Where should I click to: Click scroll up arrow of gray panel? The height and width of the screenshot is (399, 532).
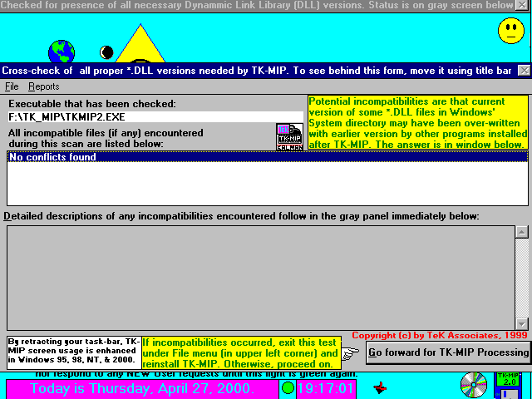[521, 232]
